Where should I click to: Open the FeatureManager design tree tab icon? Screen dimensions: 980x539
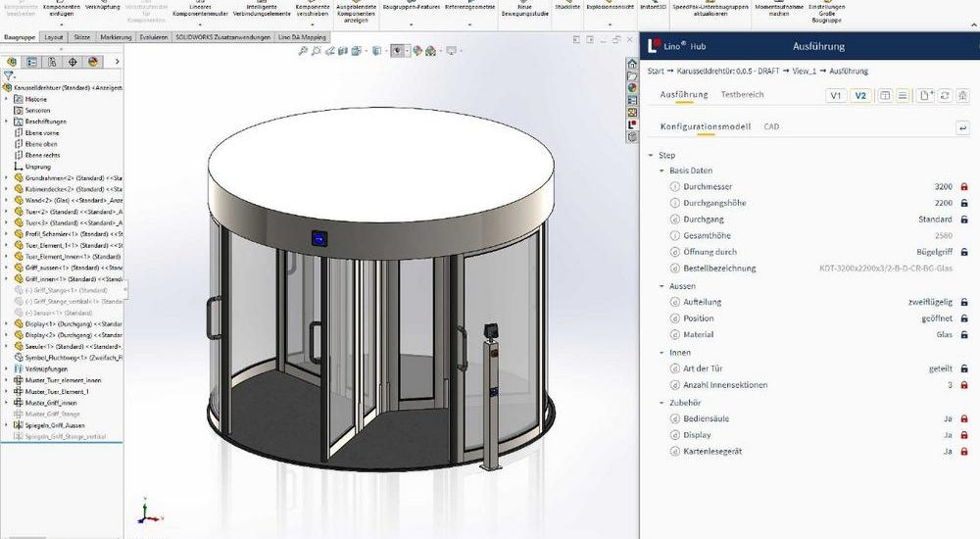[12, 61]
